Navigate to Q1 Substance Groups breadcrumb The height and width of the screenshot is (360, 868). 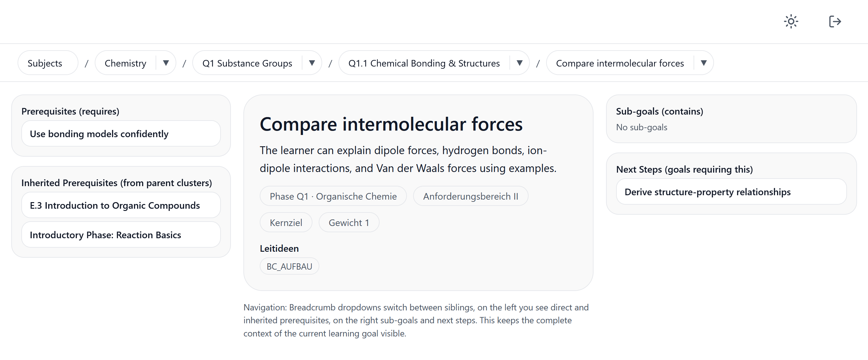pyautogui.click(x=247, y=63)
